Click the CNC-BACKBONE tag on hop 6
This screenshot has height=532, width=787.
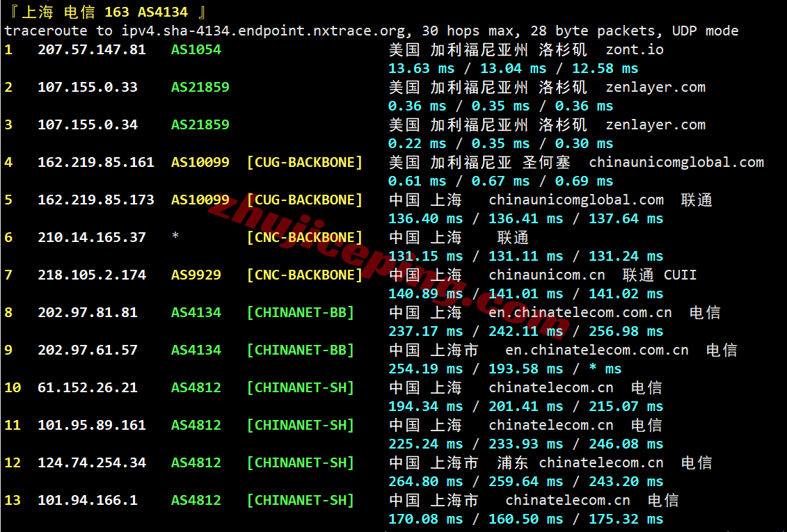(x=305, y=238)
